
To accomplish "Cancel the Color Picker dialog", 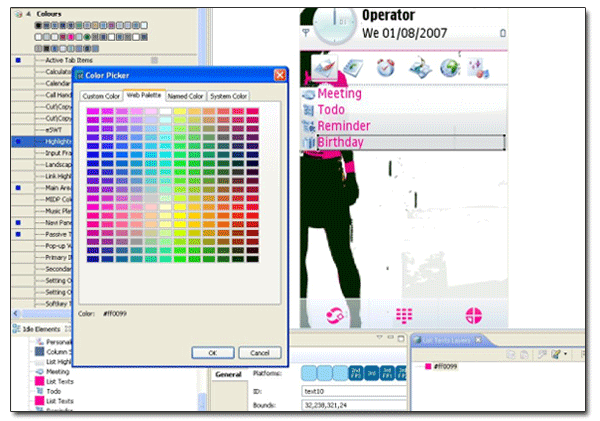I will point(259,353).
